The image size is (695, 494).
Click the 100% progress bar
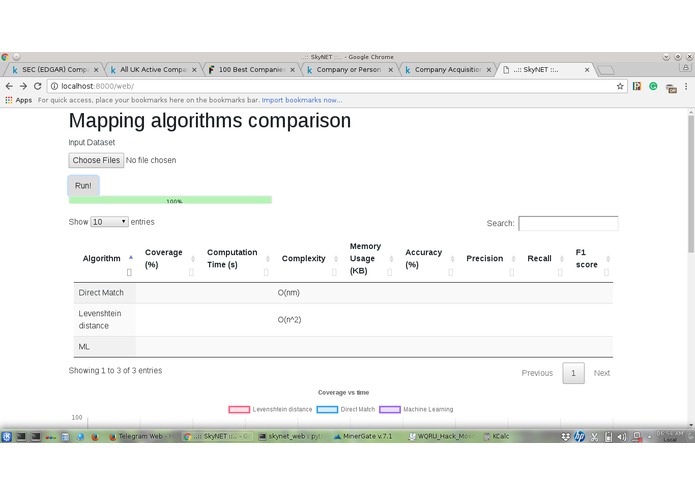click(170, 200)
